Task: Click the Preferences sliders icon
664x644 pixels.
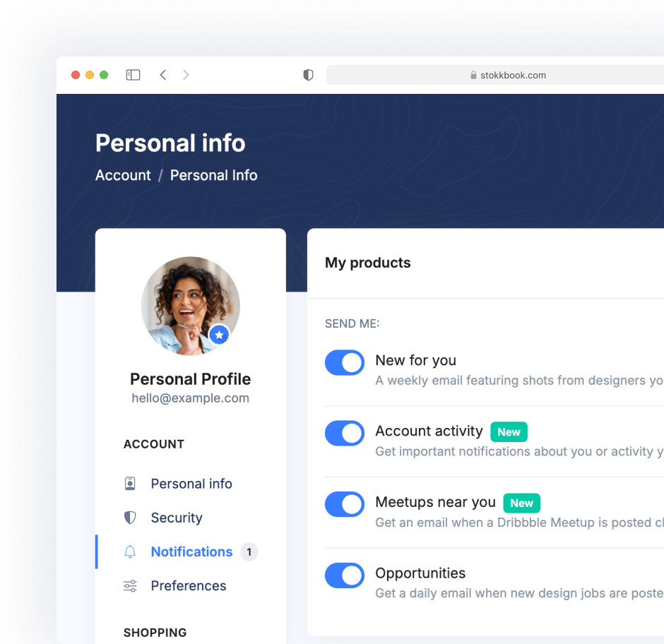Action: tap(130, 585)
